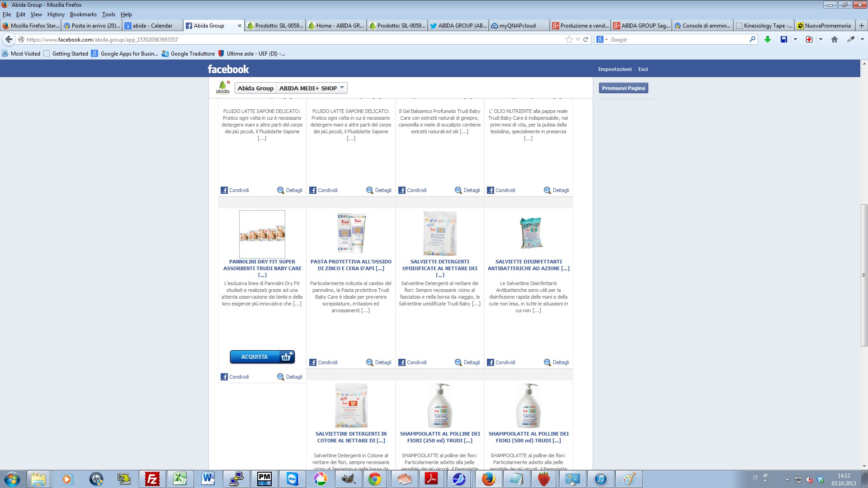Open the Pannolini Dry Fit product thumbnail
This screenshot has width=868, height=488.
pos(262,234)
